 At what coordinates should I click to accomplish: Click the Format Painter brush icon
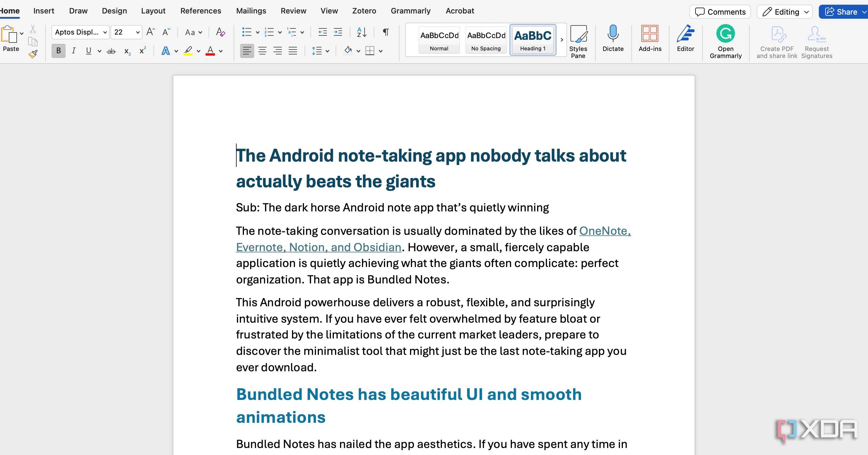point(33,54)
